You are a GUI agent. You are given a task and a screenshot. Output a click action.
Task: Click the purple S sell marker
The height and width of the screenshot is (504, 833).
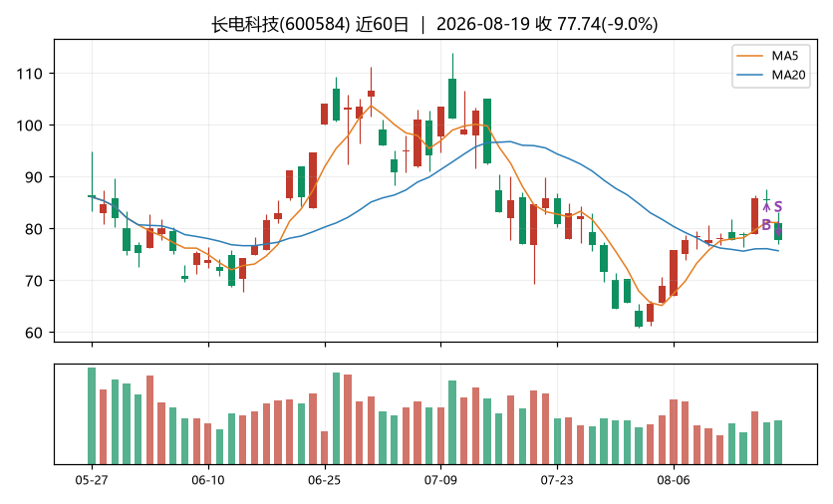coord(778,206)
